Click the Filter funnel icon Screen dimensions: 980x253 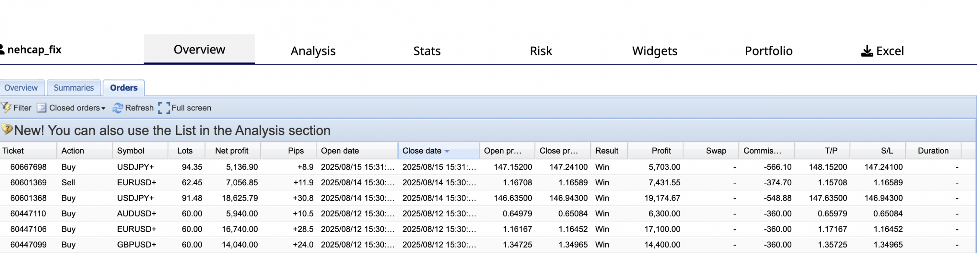click(x=6, y=108)
